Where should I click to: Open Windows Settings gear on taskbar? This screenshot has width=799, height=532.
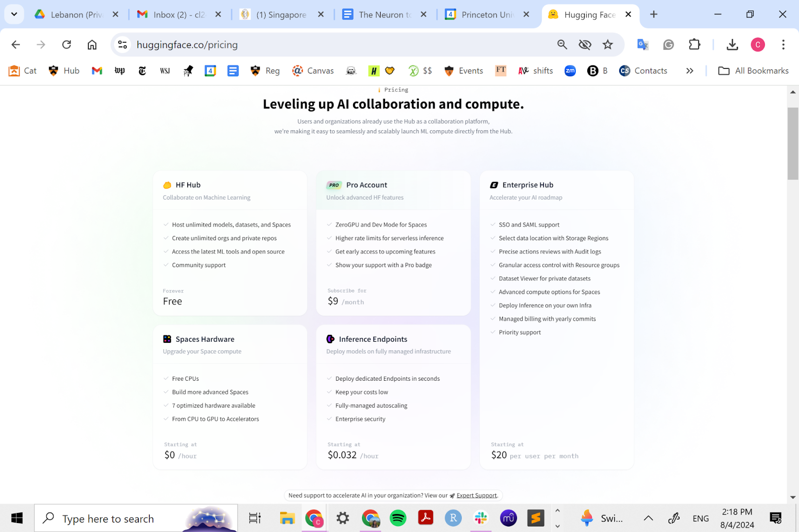pos(343,519)
